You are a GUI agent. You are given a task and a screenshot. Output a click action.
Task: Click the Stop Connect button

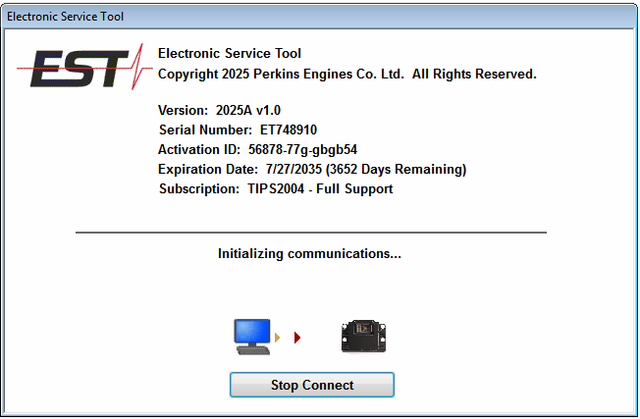[312, 385]
